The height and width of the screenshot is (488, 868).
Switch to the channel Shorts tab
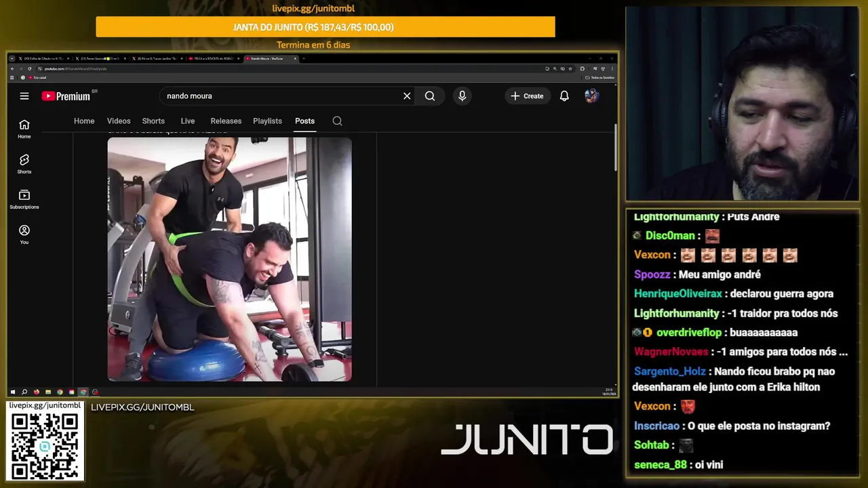153,121
